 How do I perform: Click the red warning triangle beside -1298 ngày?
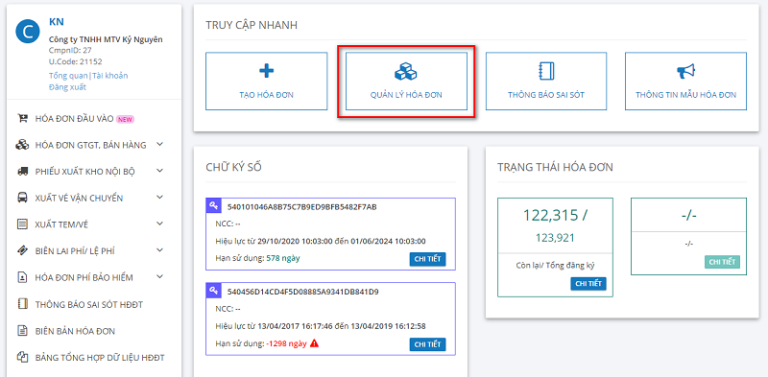314,343
